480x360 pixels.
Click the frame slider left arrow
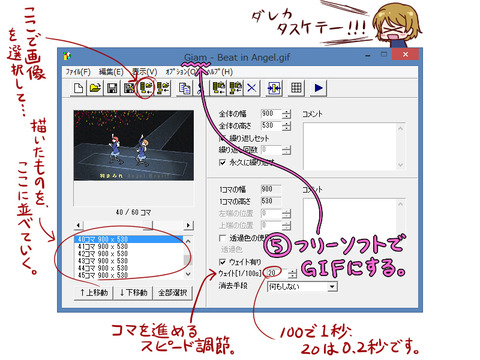point(78,225)
